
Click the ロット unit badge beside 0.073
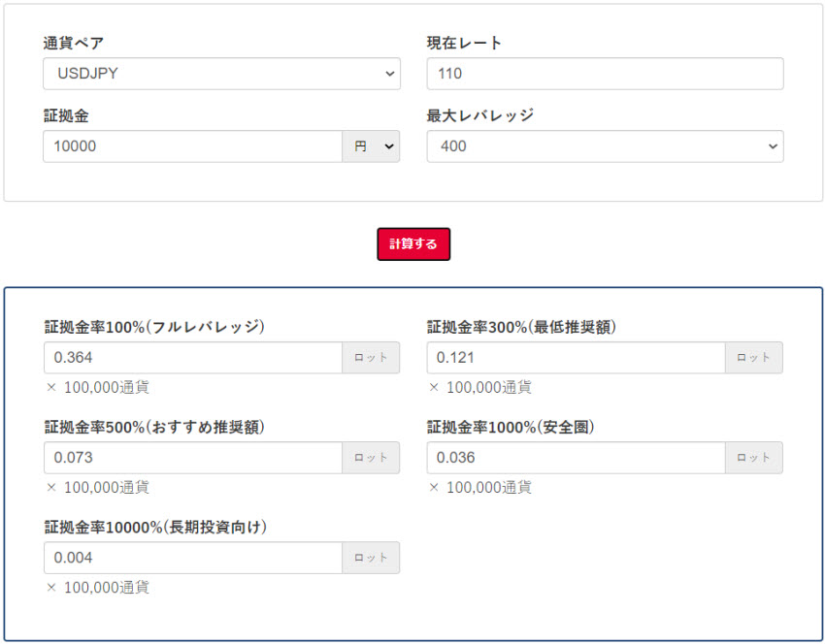click(x=371, y=458)
